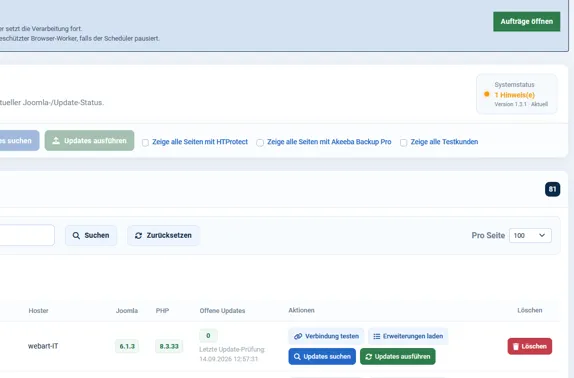574x378 pixels.
Task: Open the Pro Seite dropdown showing 100
Action: pyautogui.click(x=530, y=235)
